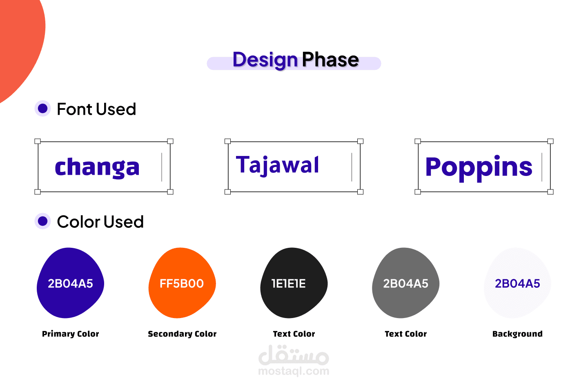Select the light background color swatch
This screenshot has width=588, height=385.
(x=517, y=283)
